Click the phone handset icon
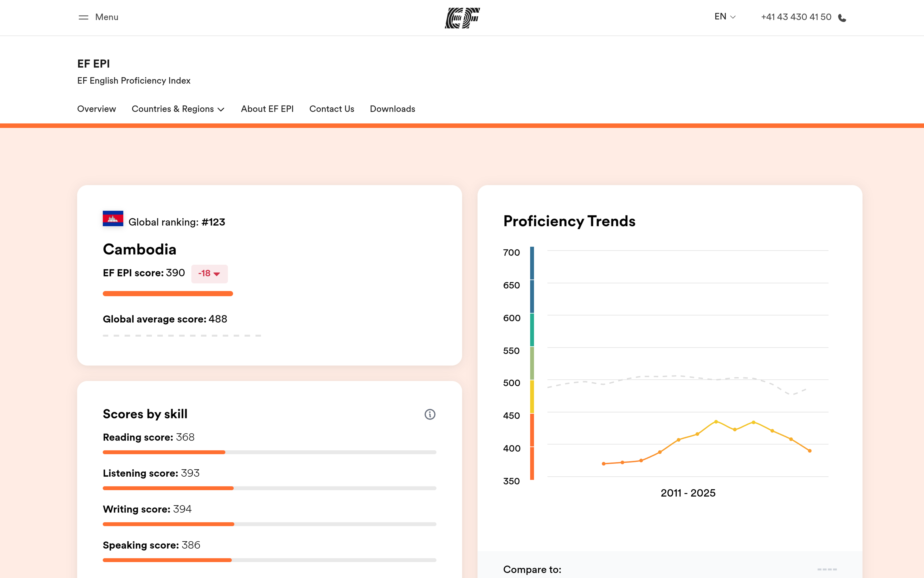 [x=842, y=18]
